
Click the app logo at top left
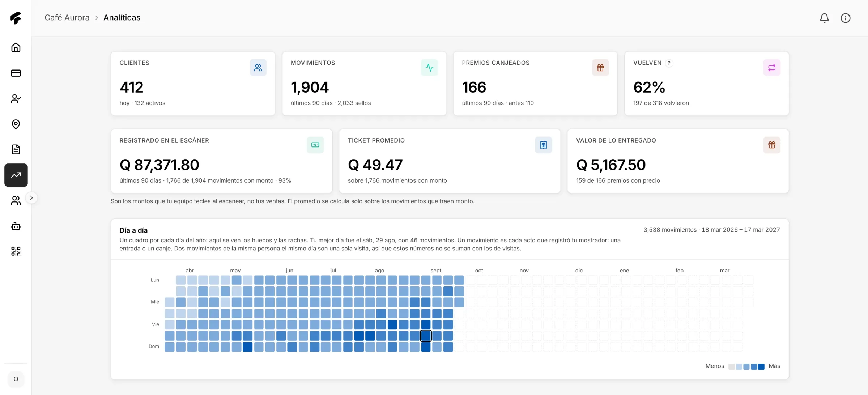16,18
